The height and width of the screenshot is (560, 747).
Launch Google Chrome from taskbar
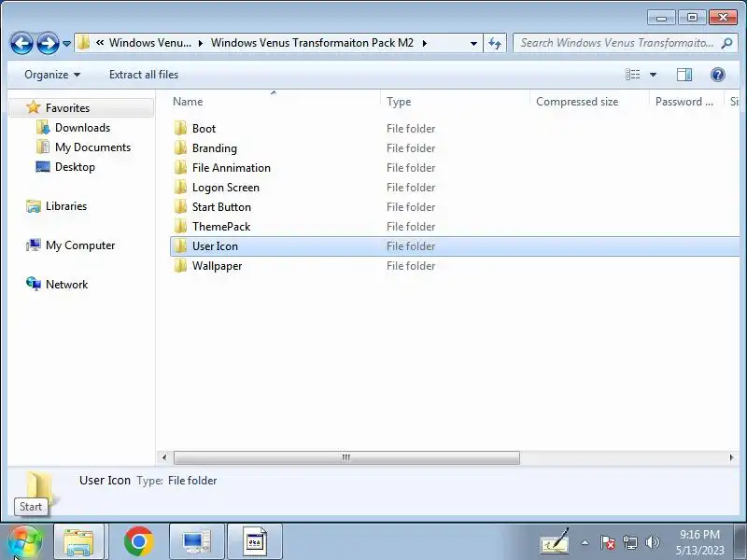click(138, 542)
